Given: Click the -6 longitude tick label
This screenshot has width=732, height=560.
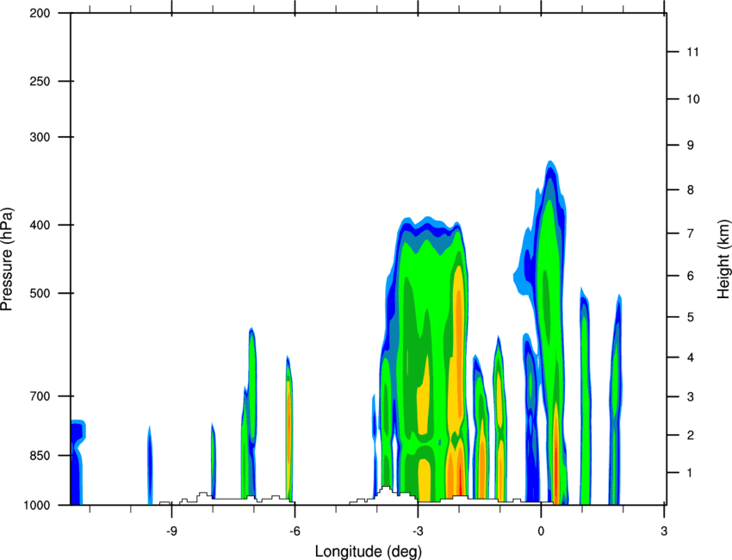Looking at the screenshot, I should (295, 532).
